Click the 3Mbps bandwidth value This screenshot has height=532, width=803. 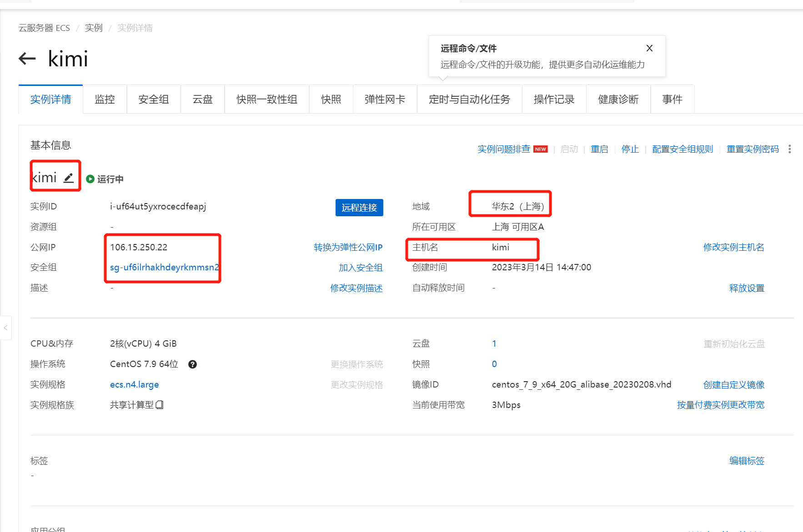point(506,405)
